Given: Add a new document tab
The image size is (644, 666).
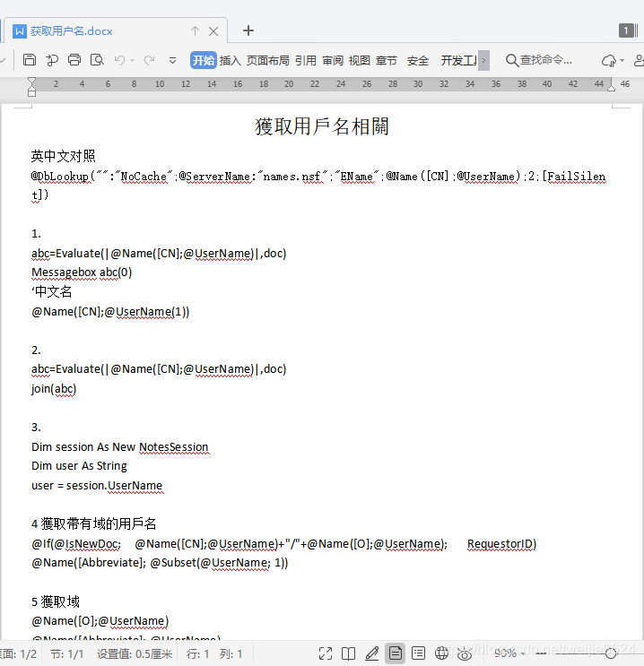Looking at the screenshot, I should [248, 30].
